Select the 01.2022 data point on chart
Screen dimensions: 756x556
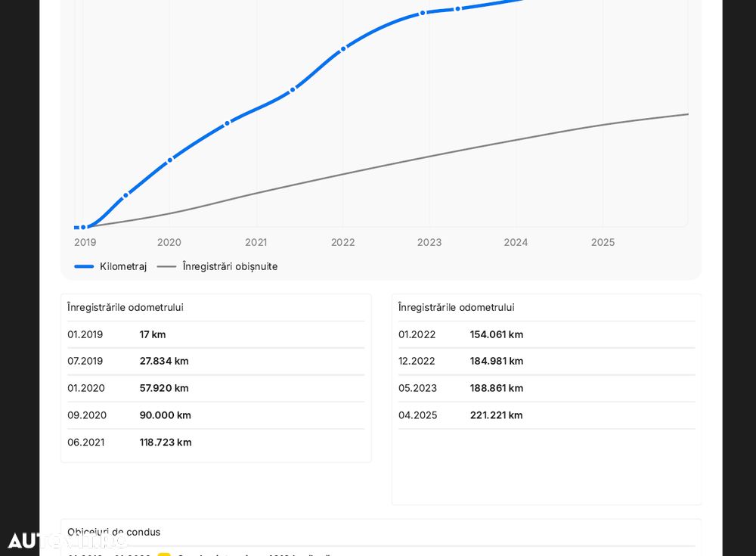[x=343, y=48]
